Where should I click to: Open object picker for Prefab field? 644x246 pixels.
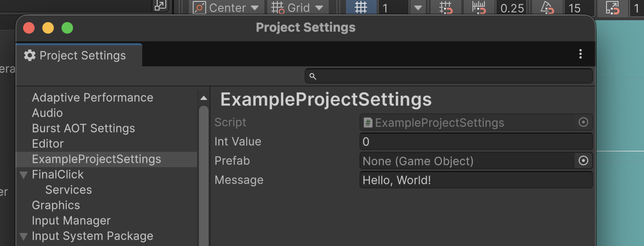583,161
